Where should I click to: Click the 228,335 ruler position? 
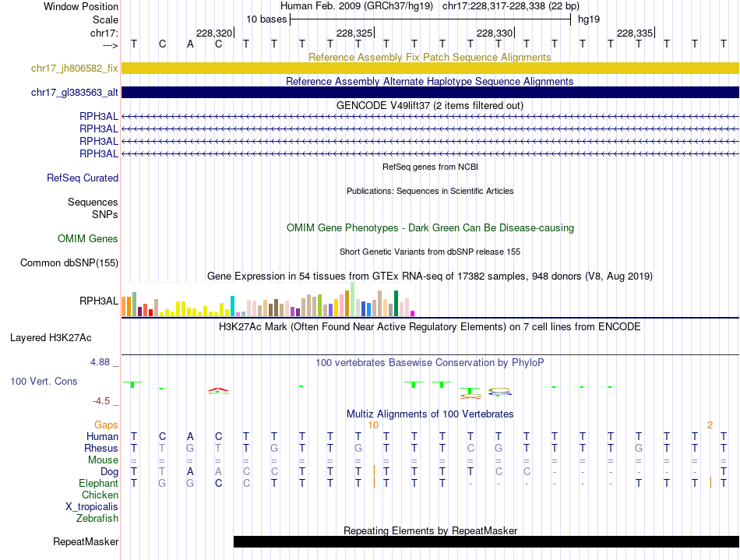point(635,33)
